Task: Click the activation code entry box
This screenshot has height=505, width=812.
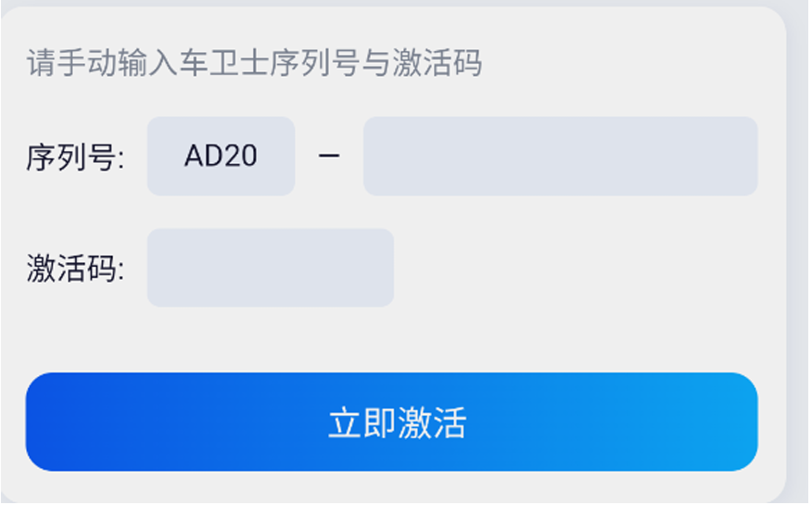Action: pyautogui.click(x=270, y=268)
